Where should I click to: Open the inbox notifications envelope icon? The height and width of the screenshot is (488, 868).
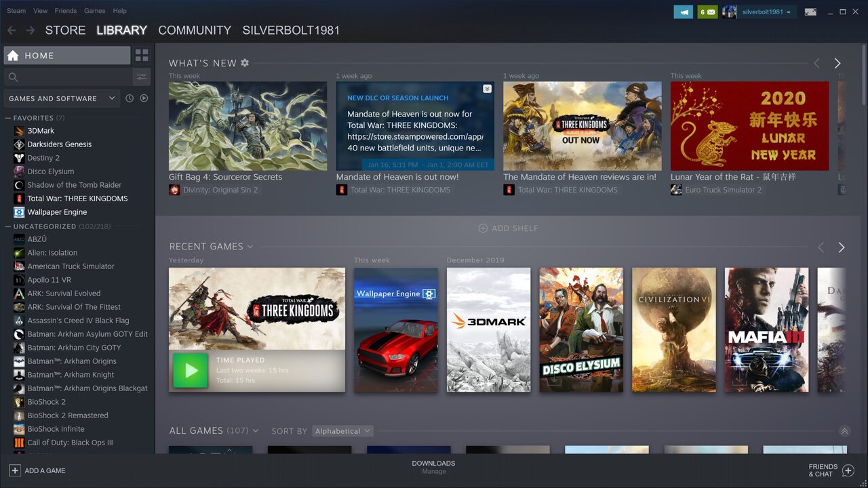pyautogui.click(x=707, y=12)
